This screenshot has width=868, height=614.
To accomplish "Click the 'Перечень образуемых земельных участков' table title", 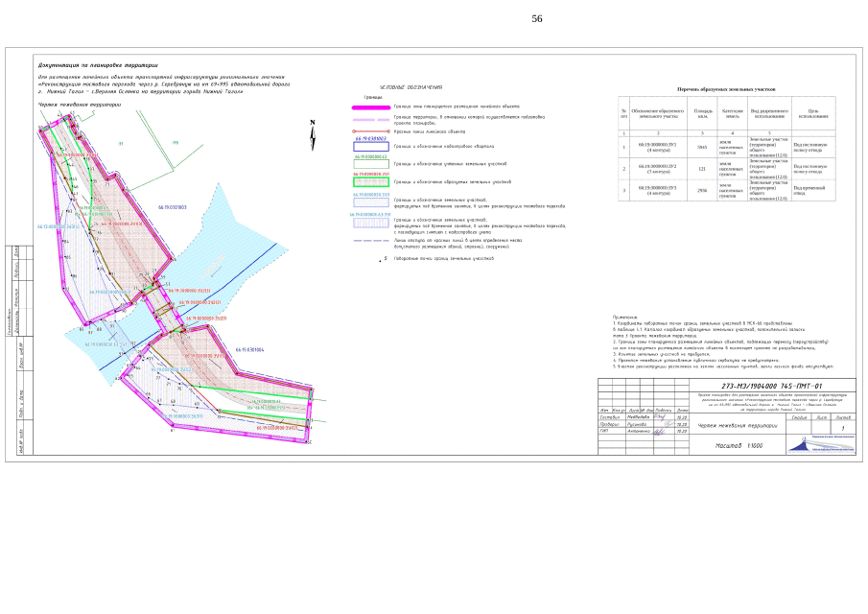I will (725, 89).
